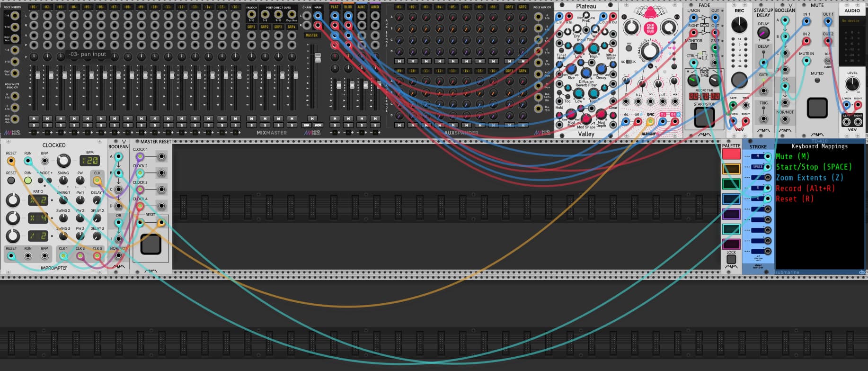The width and height of the screenshot is (868, 371).
Task: Click the Record (Alt+R) text line
Action: [805, 188]
